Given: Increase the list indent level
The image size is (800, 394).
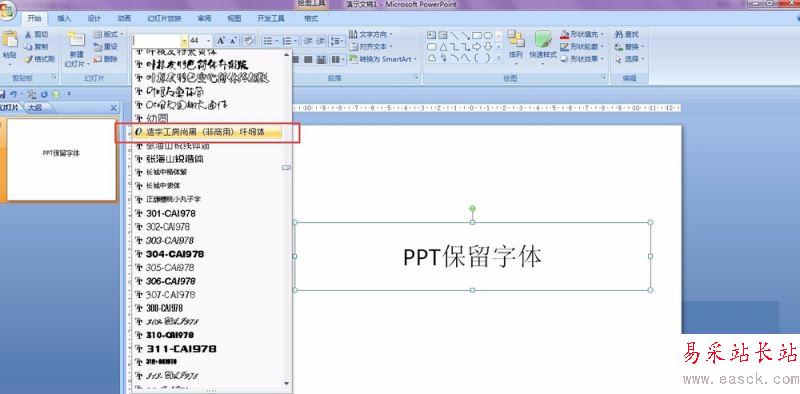Looking at the screenshot, I should (x=321, y=40).
